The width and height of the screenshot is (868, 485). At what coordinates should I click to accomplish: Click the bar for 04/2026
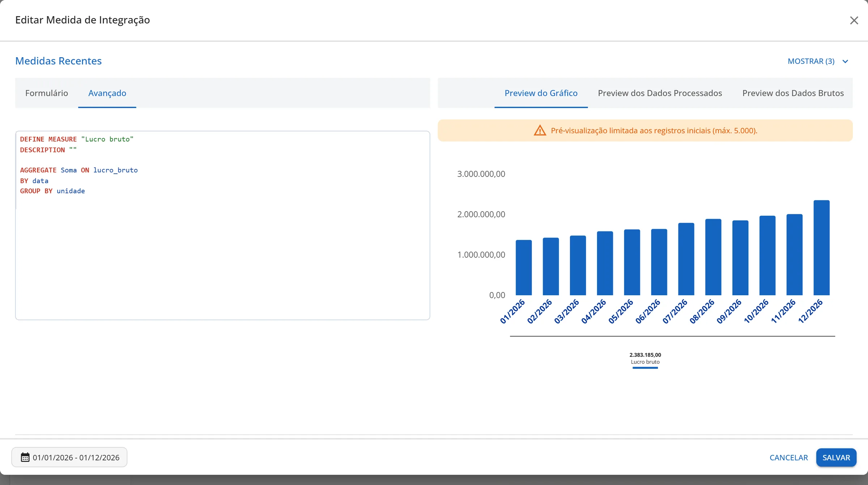click(x=605, y=263)
